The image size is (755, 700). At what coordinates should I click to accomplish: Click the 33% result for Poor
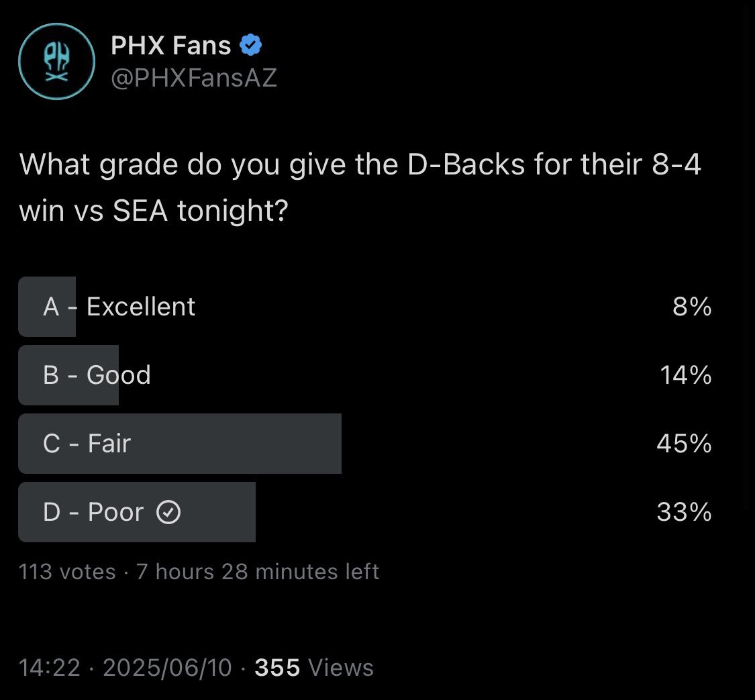tap(685, 513)
